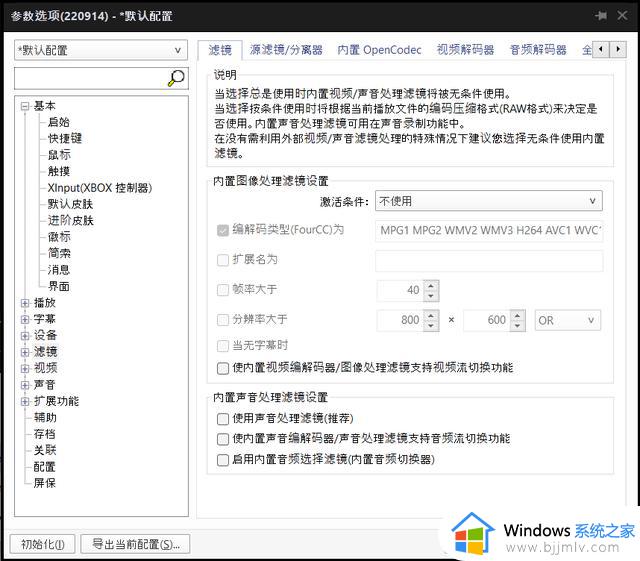Toggle 当无字幕时 checkbox
The height and width of the screenshot is (561, 640).
point(223,346)
